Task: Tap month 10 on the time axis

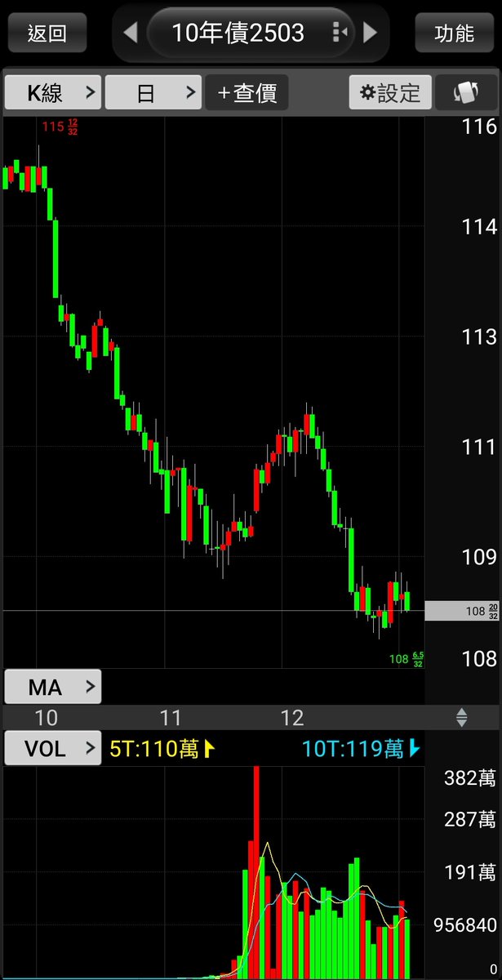Action: 47,718
